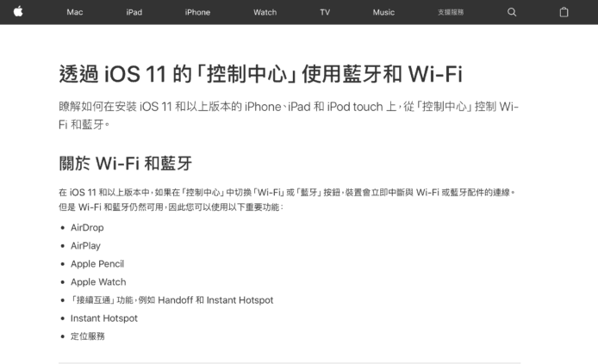Open the Music navigation item
Image resolution: width=598 pixels, height=364 pixels.
tap(383, 12)
